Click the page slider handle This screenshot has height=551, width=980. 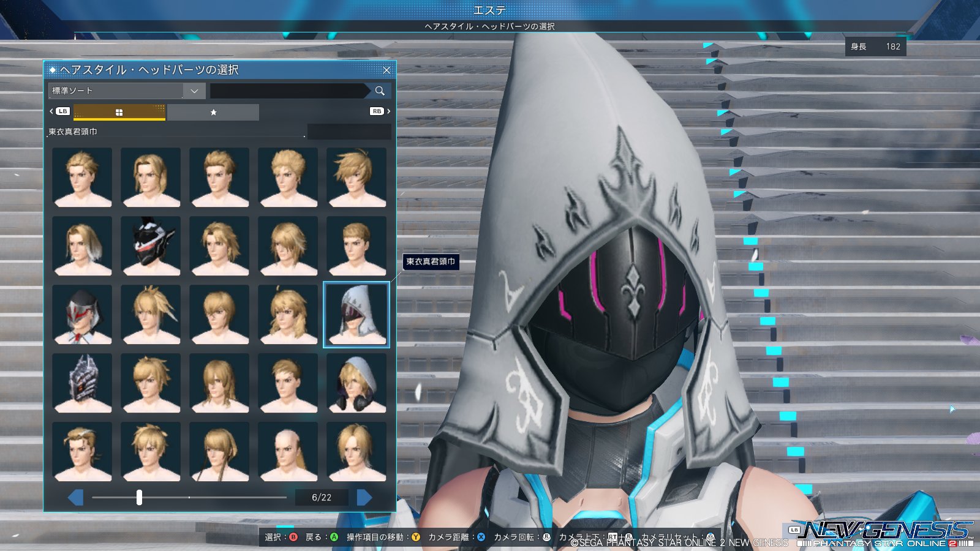click(139, 497)
